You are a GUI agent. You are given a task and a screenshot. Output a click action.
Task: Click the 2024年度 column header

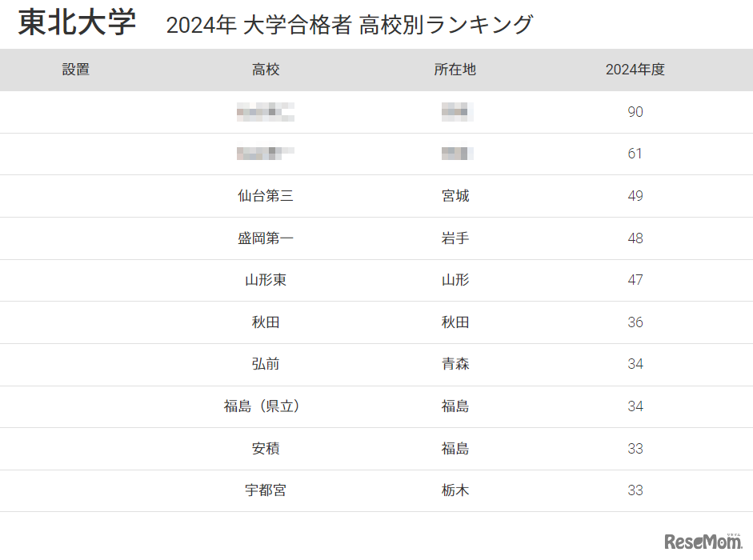click(x=635, y=70)
